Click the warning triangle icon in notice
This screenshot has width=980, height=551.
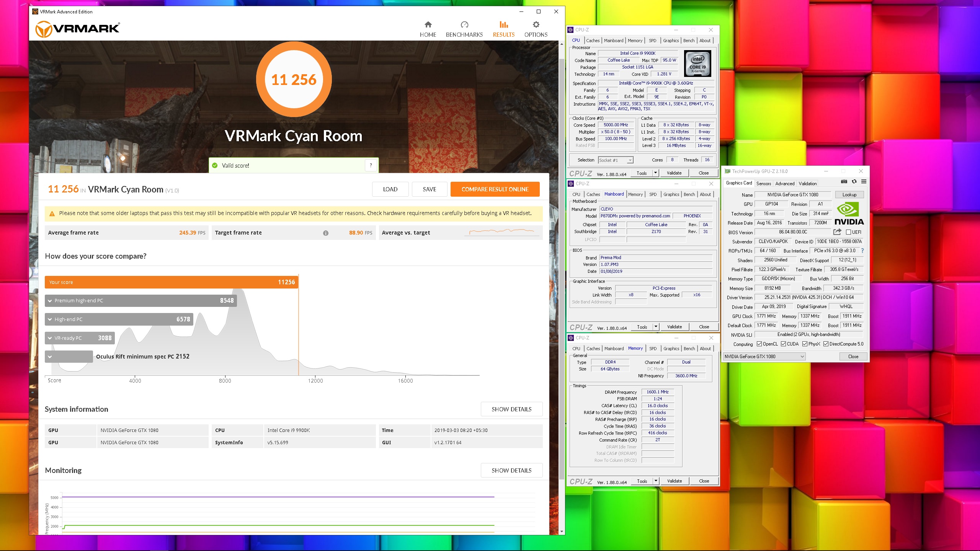[52, 214]
